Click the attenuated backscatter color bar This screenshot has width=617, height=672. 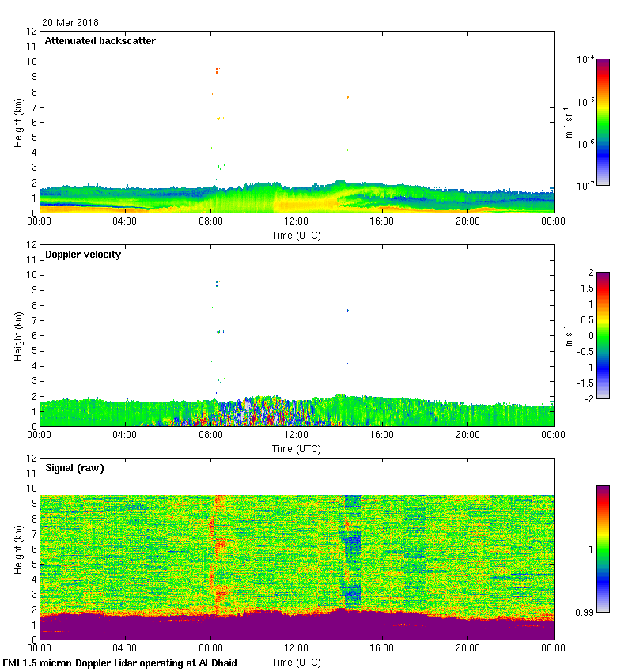pos(603,121)
